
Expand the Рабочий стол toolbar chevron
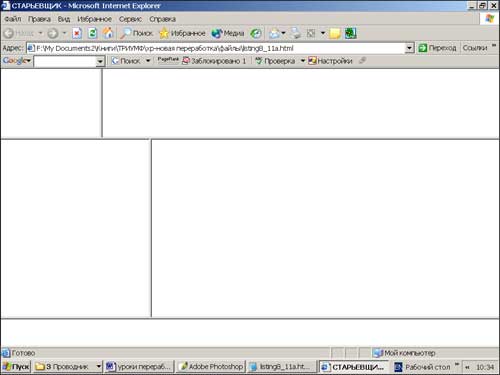(457, 364)
